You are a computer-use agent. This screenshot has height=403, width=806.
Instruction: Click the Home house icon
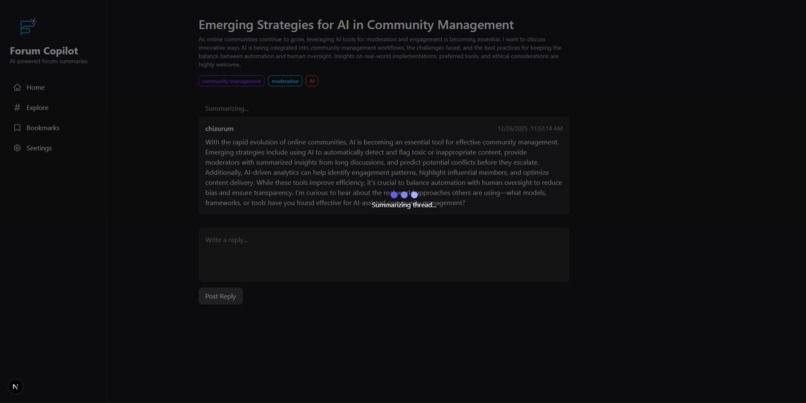(x=17, y=87)
